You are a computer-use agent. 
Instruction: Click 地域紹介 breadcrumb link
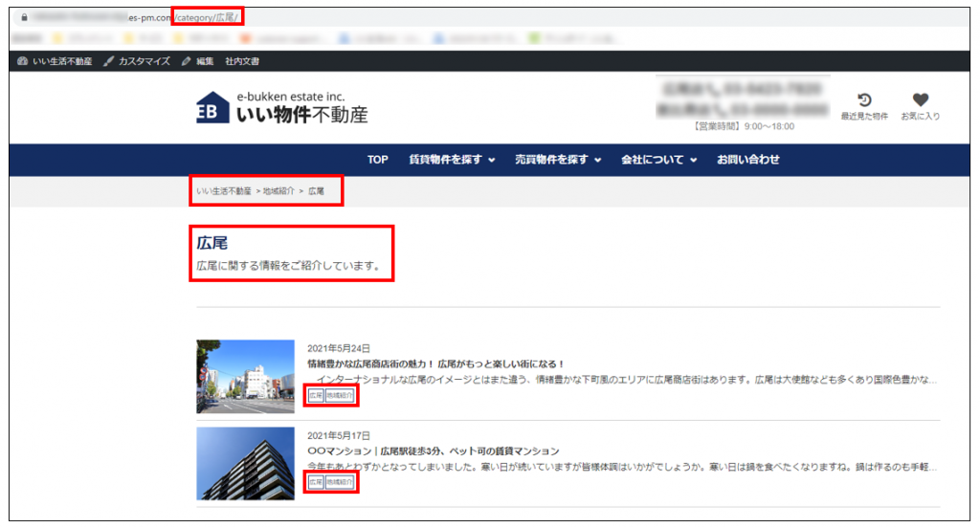pyautogui.click(x=278, y=191)
